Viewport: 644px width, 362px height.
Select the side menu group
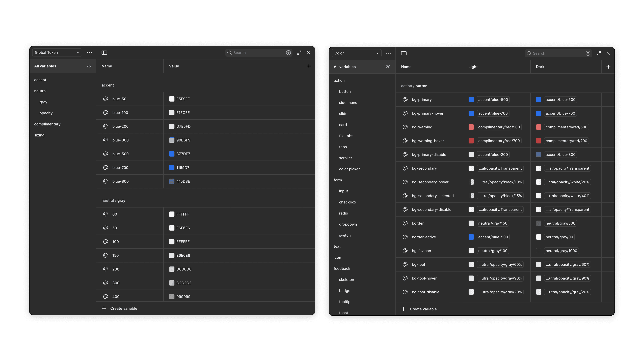click(x=348, y=102)
